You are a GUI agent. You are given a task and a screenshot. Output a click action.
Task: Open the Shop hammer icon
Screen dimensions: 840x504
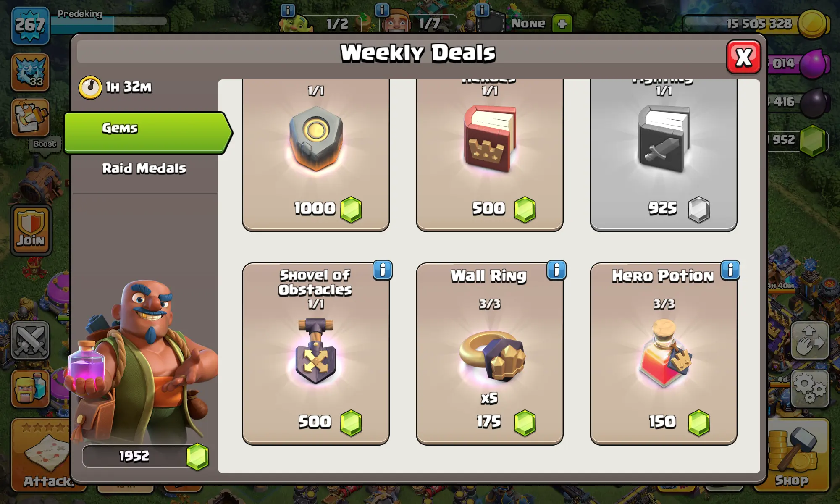pos(792,455)
